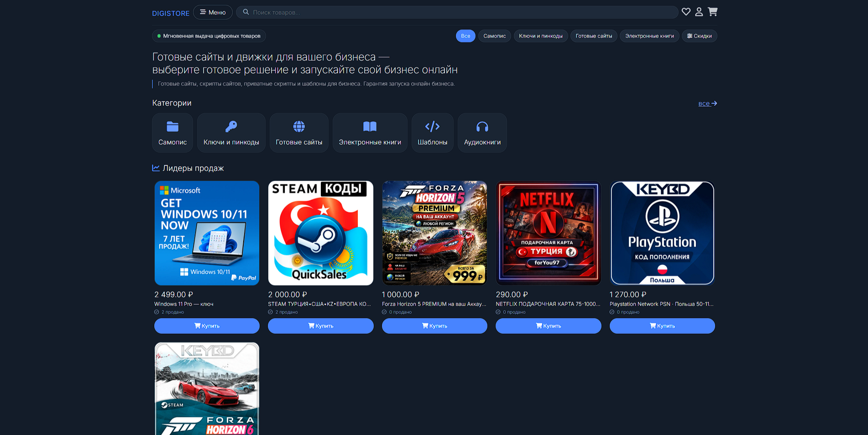Image resolution: width=868 pixels, height=435 pixels.
Task: Open the Меню hamburger menu
Action: coord(213,12)
